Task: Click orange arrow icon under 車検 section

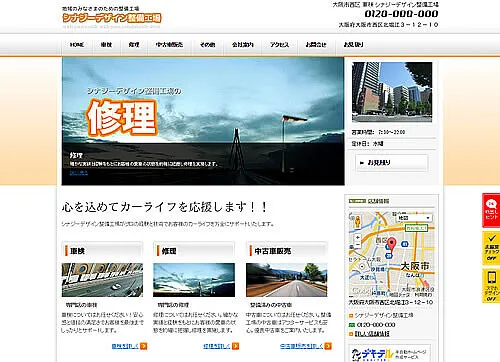Action: click(x=144, y=346)
